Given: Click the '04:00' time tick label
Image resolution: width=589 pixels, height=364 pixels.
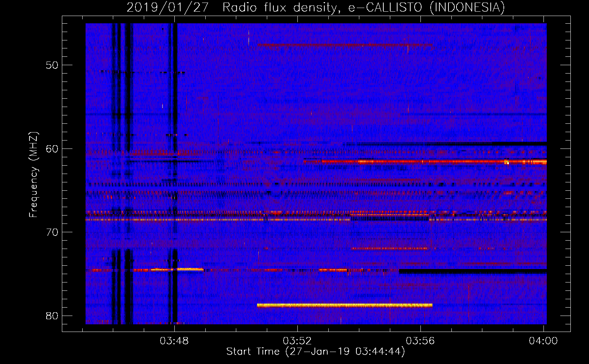Looking at the screenshot, I should (x=543, y=341).
